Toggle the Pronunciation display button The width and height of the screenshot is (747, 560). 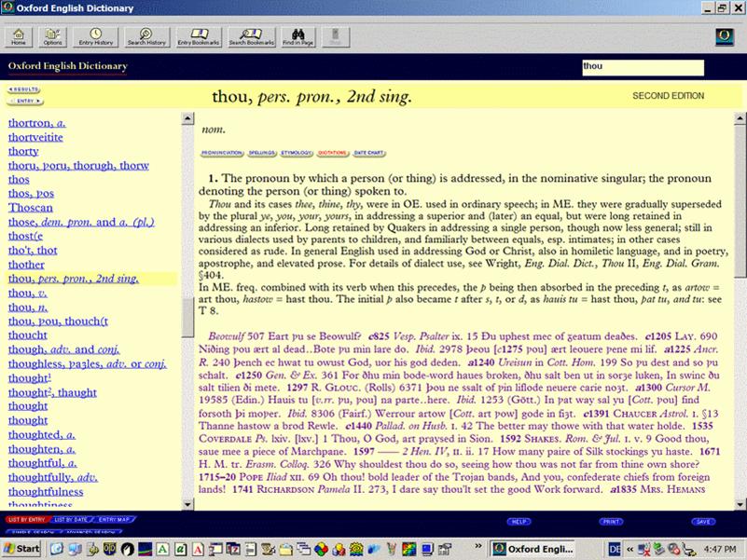click(222, 152)
